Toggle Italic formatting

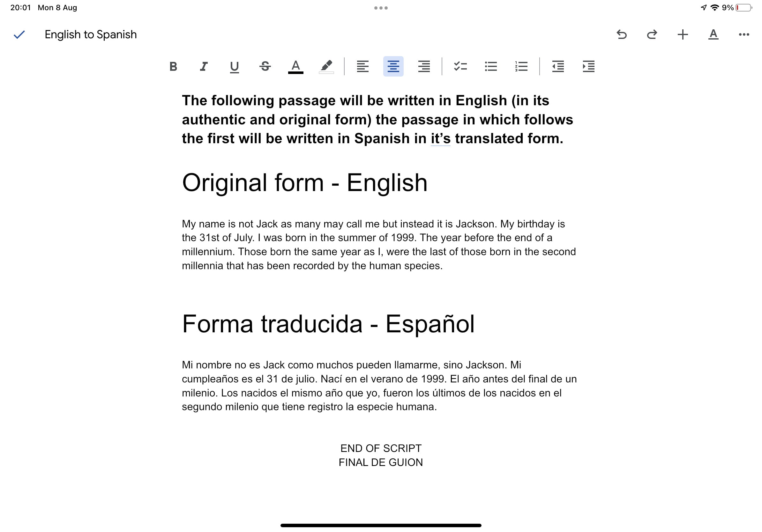click(204, 66)
